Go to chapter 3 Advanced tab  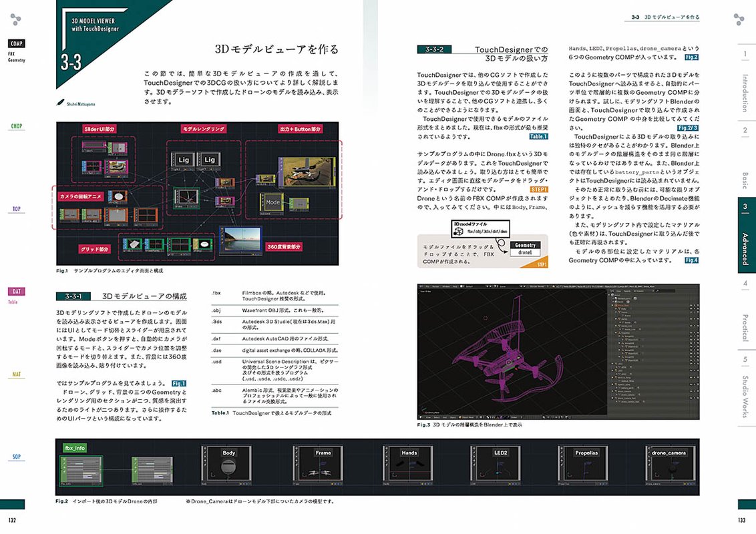[746, 235]
